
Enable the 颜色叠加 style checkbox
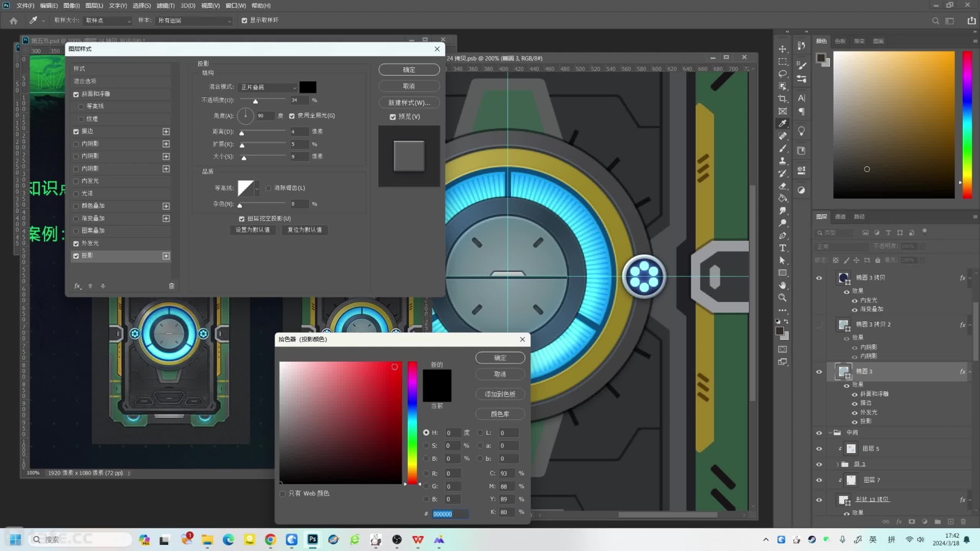(76, 206)
